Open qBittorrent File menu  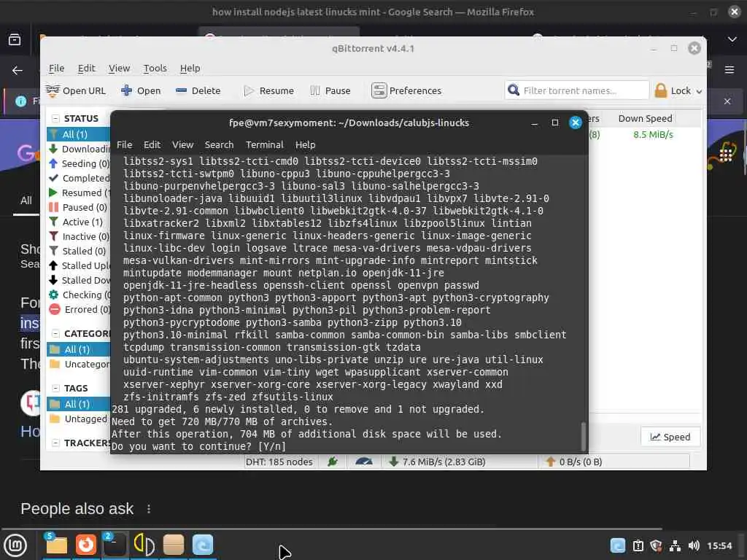[x=56, y=68]
